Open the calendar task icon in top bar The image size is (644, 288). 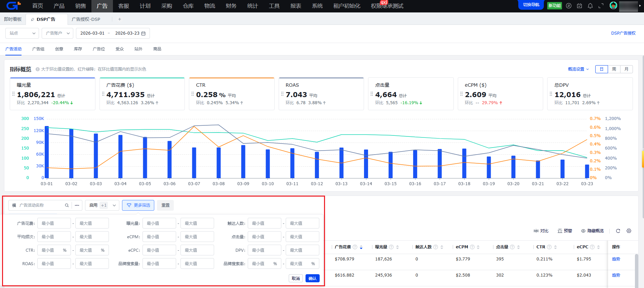(579, 6)
